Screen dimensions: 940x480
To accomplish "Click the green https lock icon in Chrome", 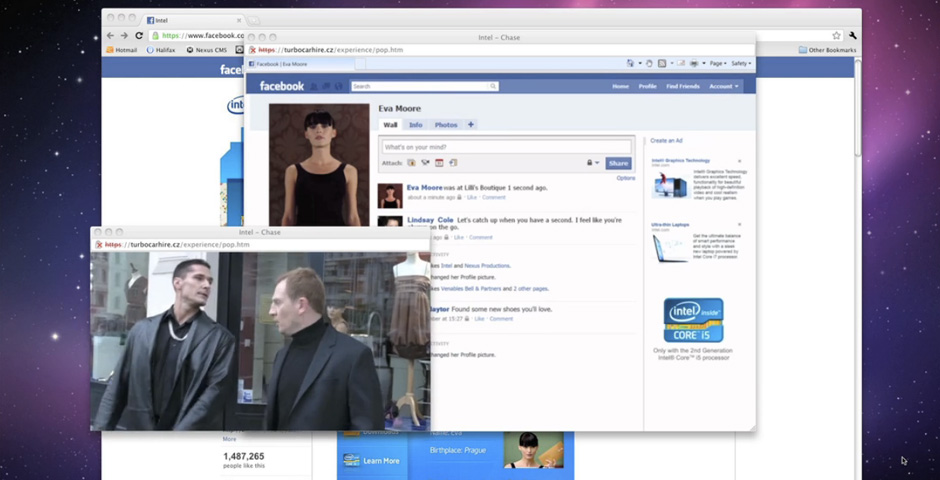I will click(155, 36).
